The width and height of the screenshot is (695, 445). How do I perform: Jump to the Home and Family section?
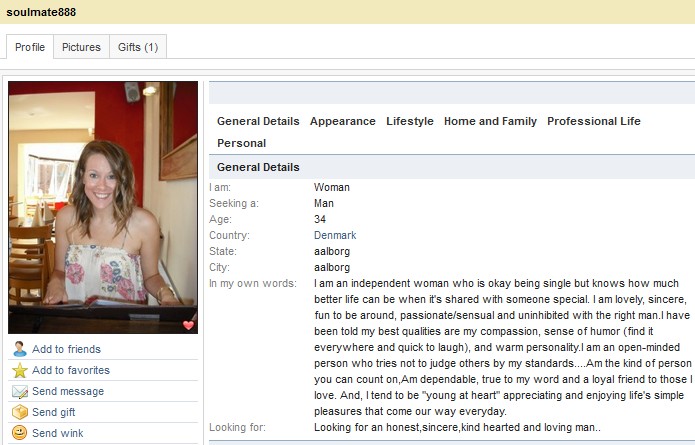point(490,121)
